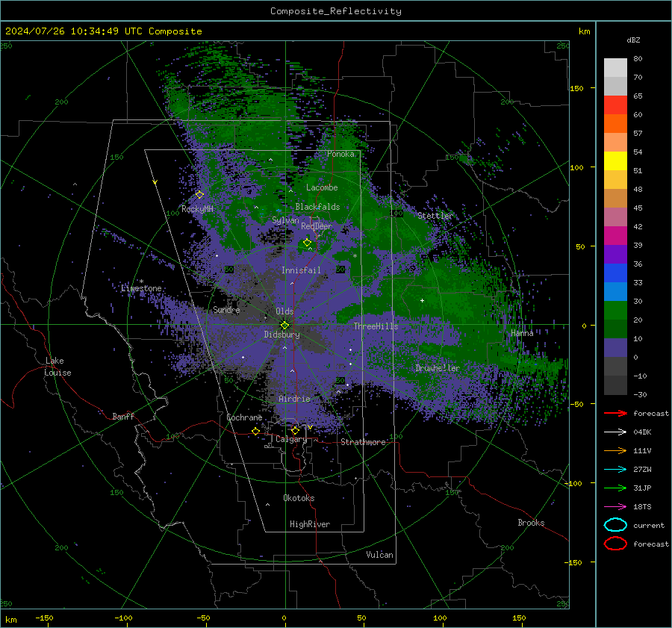The height and width of the screenshot is (628, 672).
Task: Click the Cochrane label
Action: point(244,417)
